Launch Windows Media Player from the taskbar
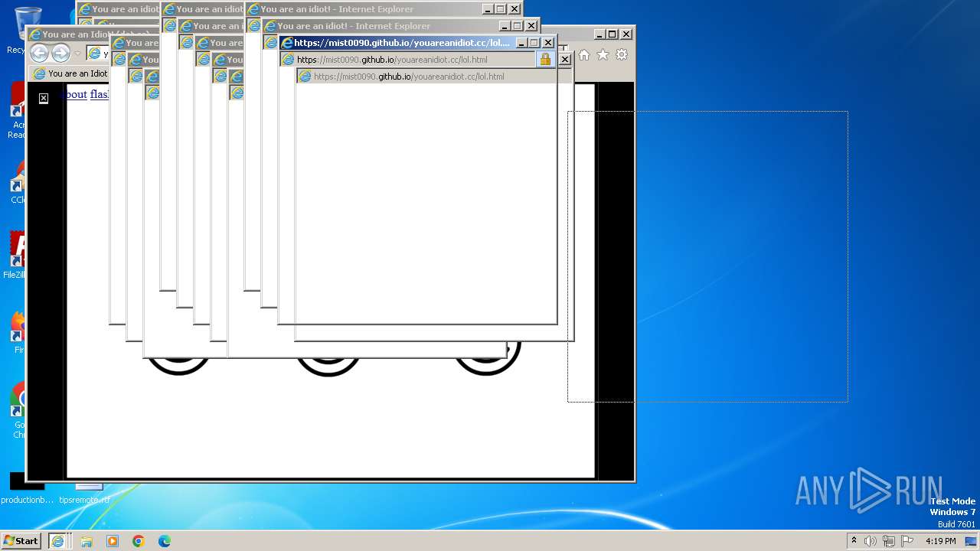980x551 pixels. pos(113,541)
